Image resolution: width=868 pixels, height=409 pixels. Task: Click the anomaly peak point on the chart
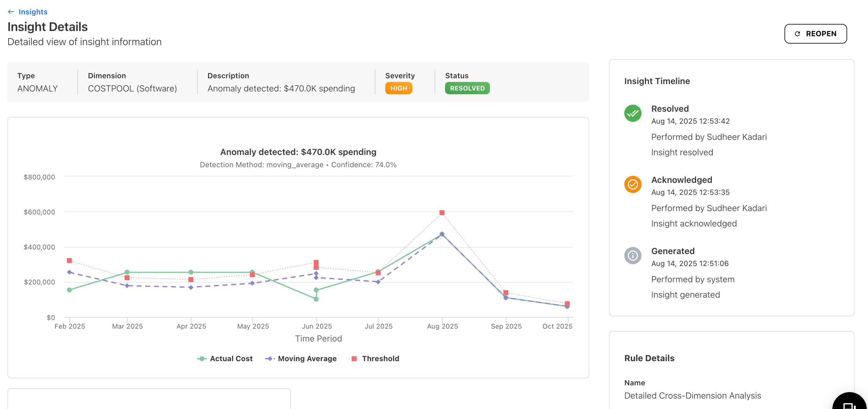tap(442, 233)
